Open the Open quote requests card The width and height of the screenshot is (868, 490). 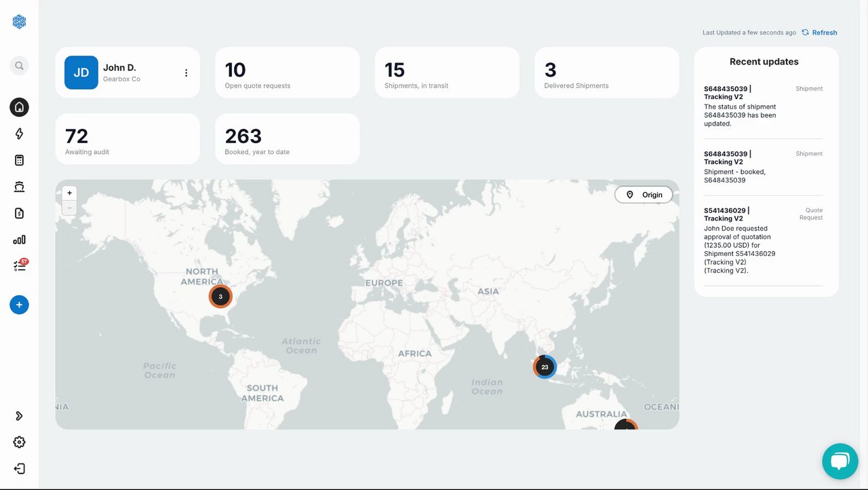288,73
